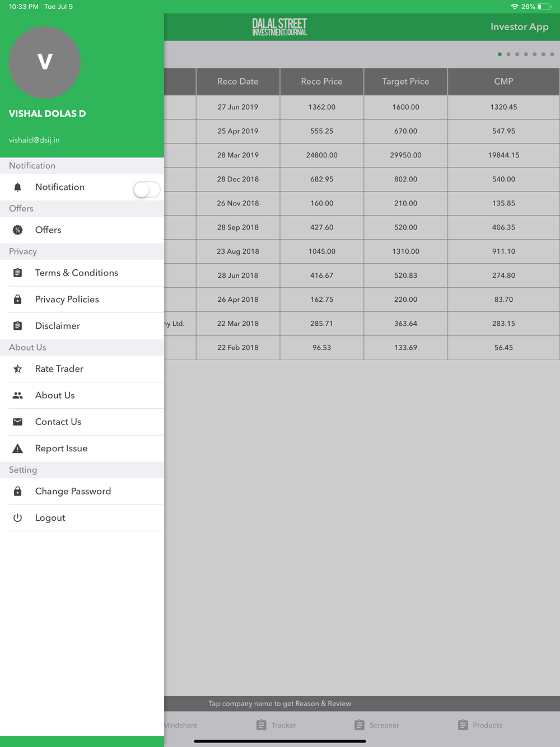Click the CMP column header
The image size is (560, 747).
pos(504,82)
